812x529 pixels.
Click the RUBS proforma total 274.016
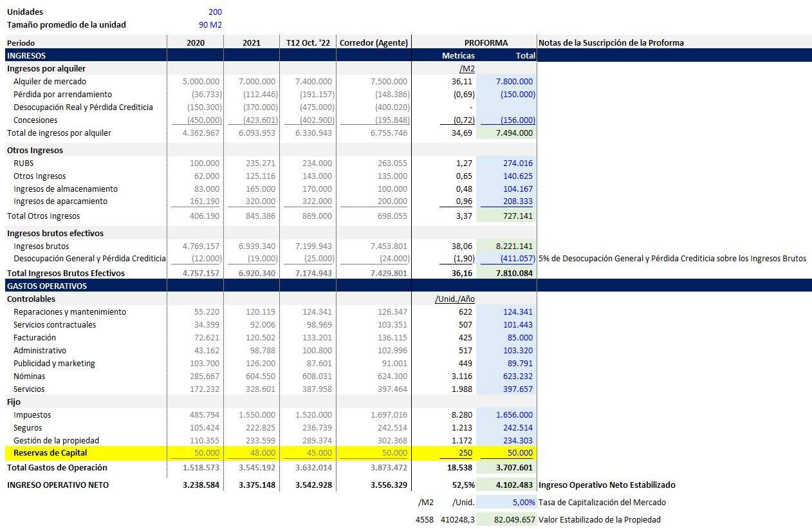coord(518,163)
